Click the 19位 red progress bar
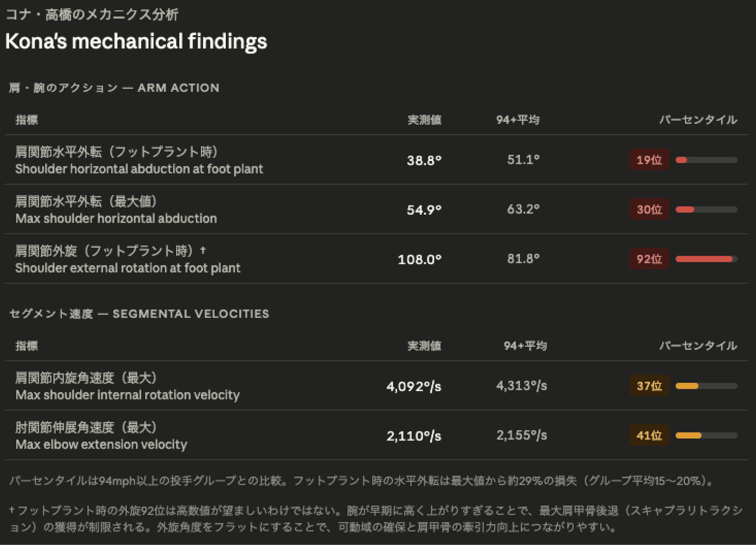This screenshot has height=545, width=756. 706,160
